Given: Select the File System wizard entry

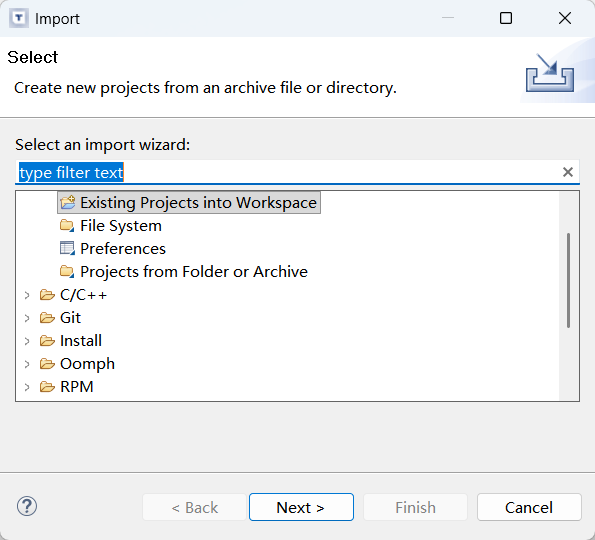Looking at the screenshot, I should tap(121, 226).
